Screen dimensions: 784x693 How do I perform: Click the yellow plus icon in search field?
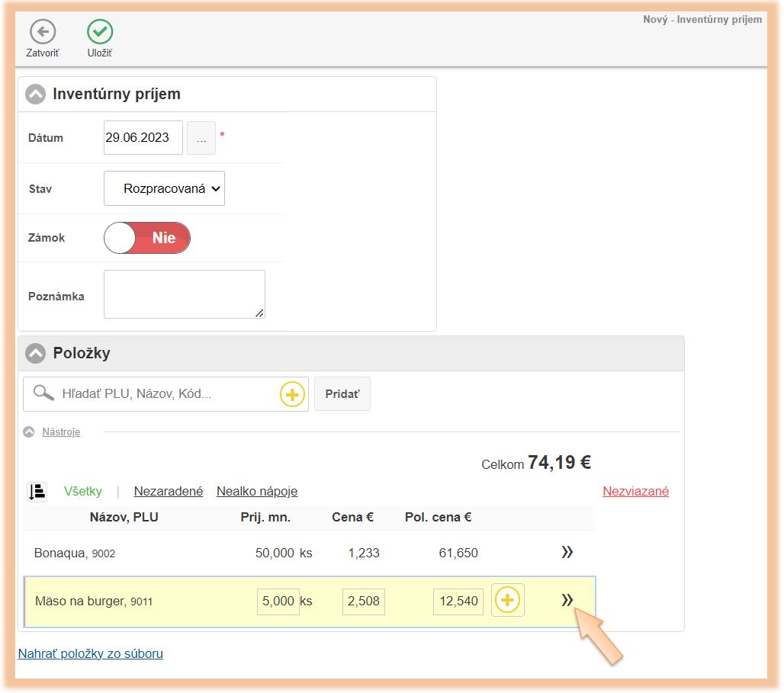tap(292, 394)
